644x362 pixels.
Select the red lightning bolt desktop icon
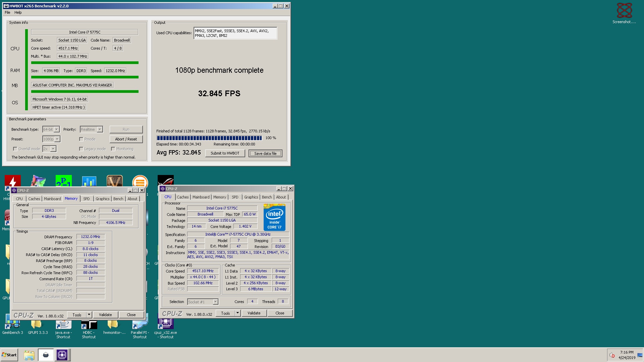pyautogui.click(x=13, y=181)
